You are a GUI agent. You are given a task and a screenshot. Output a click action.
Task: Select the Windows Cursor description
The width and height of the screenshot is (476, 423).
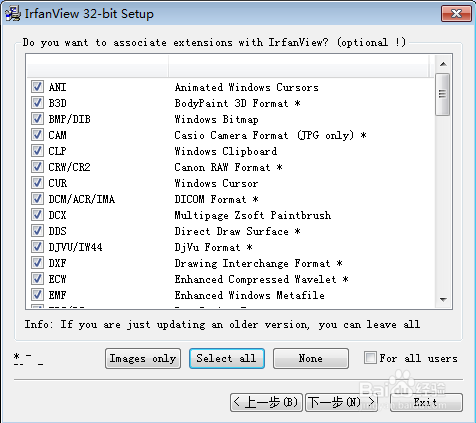[x=216, y=183]
